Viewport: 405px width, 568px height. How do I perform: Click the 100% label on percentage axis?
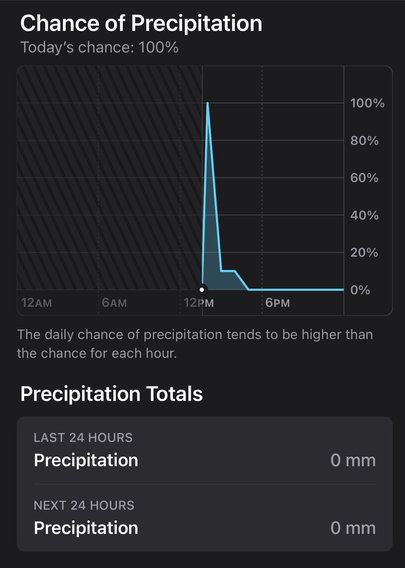point(367,103)
